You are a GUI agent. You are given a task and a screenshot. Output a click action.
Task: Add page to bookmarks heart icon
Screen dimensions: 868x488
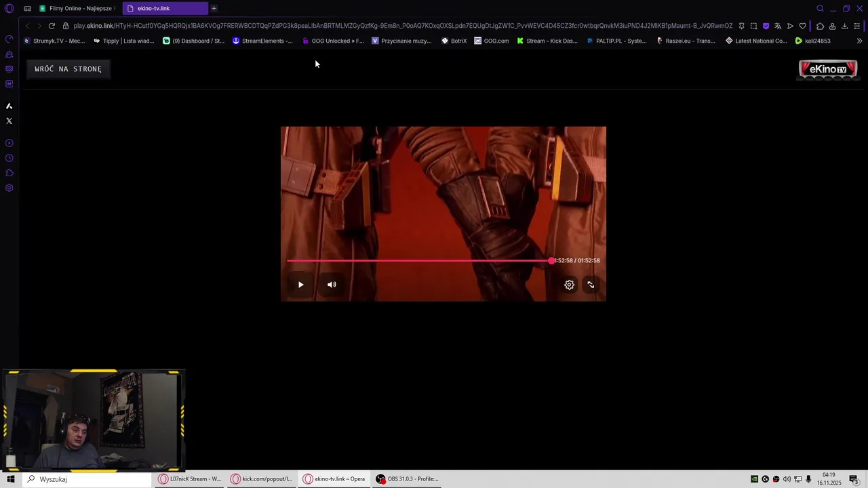coord(802,26)
